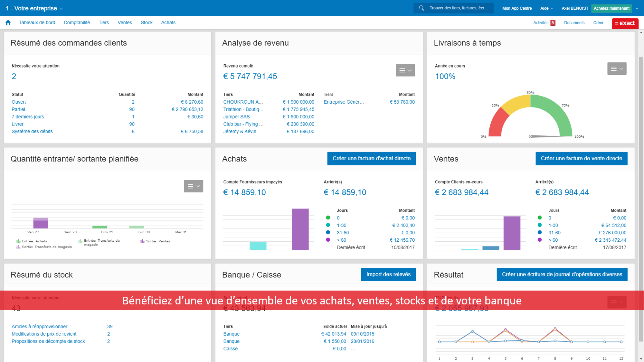This screenshot has height=362, width=644.
Task: Toggle visibility of Ouvert orders link
Action: click(x=18, y=102)
